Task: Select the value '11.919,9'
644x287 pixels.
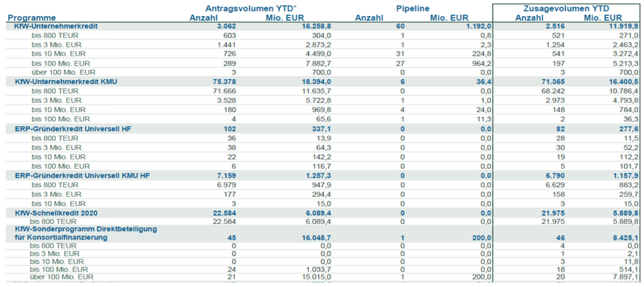Action: 624,26
